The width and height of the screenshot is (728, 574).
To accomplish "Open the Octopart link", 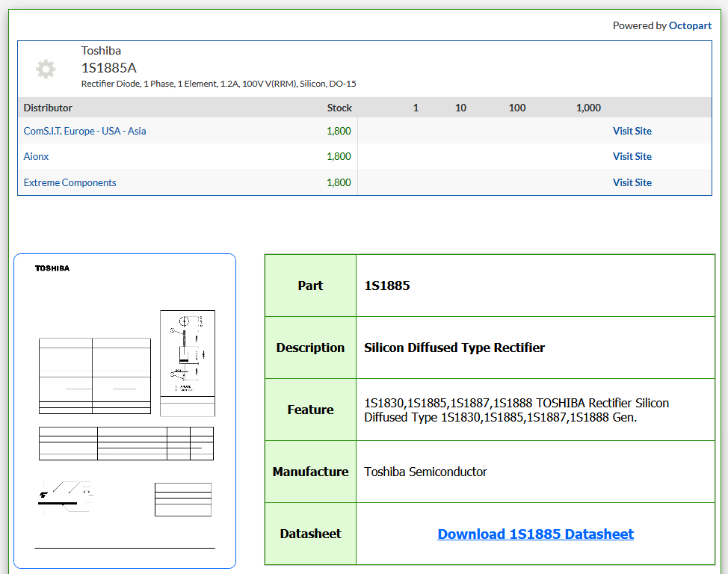I will pyautogui.click(x=690, y=25).
